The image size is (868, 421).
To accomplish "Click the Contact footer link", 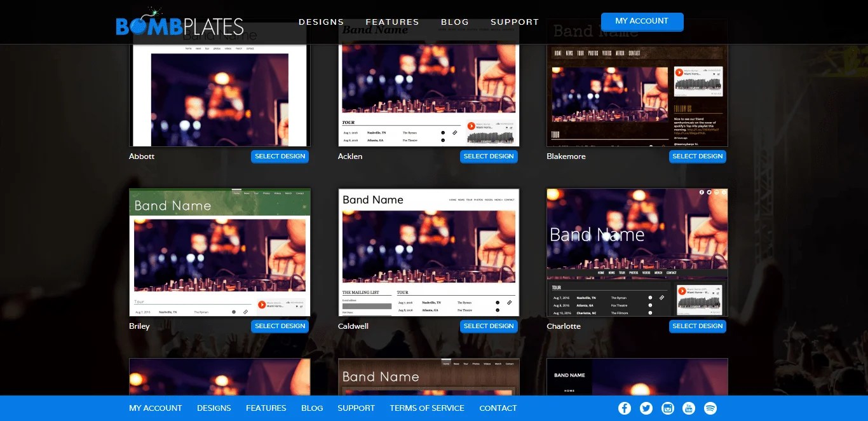I will 498,408.
